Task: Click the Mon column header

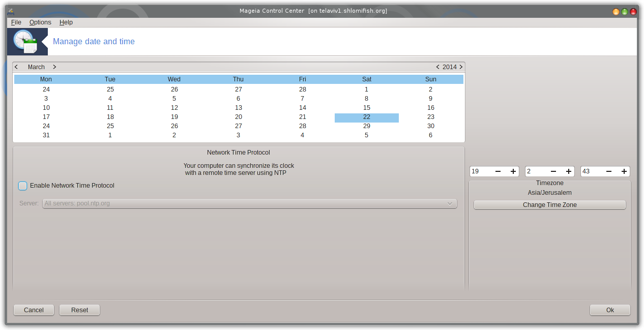Action: 46,79
